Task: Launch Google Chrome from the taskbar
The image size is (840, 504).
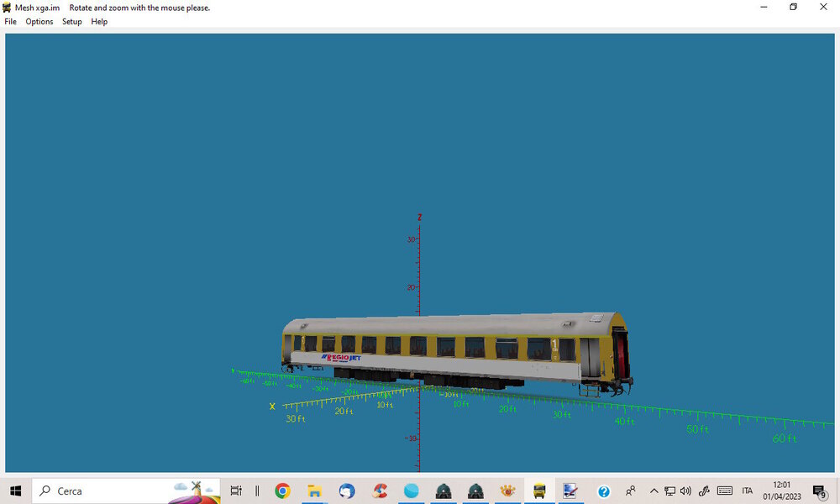Action: click(x=282, y=491)
